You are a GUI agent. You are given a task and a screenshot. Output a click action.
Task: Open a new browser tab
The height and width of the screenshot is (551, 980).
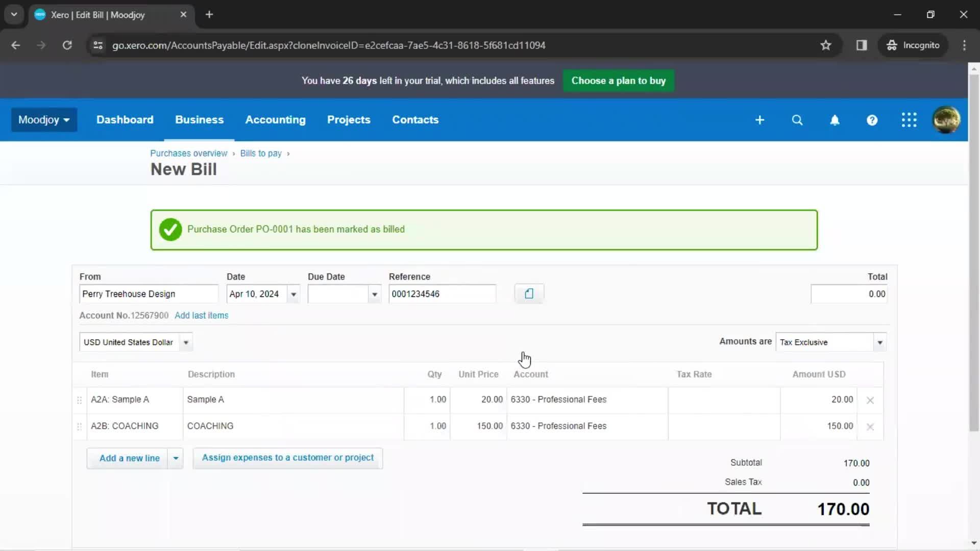(209, 14)
